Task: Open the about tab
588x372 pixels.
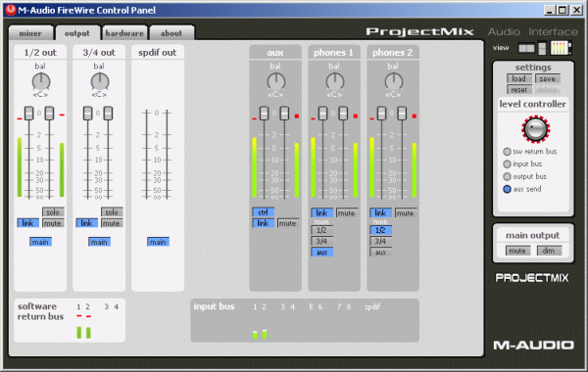Action: [171, 33]
